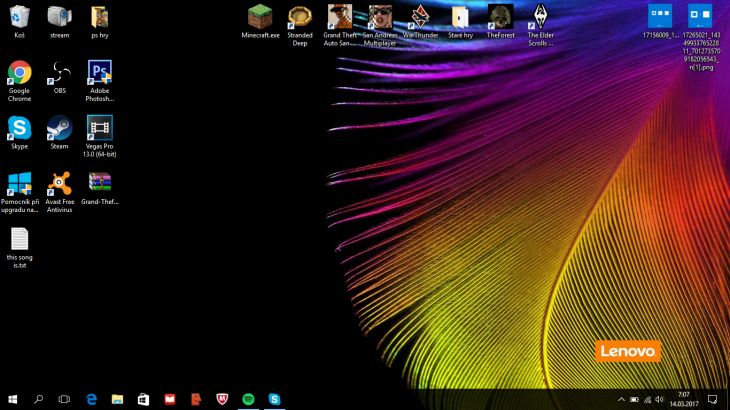
Task: Open the ps hry folder
Action: (100, 17)
